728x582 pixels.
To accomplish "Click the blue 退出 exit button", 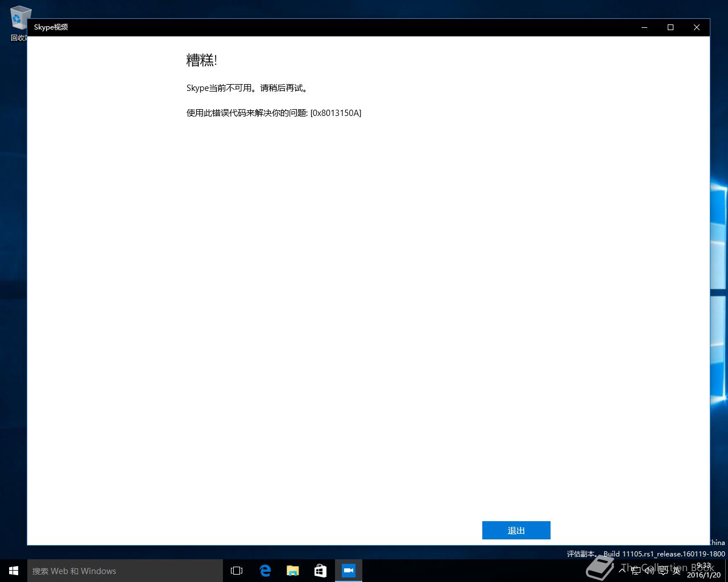I will (x=516, y=530).
